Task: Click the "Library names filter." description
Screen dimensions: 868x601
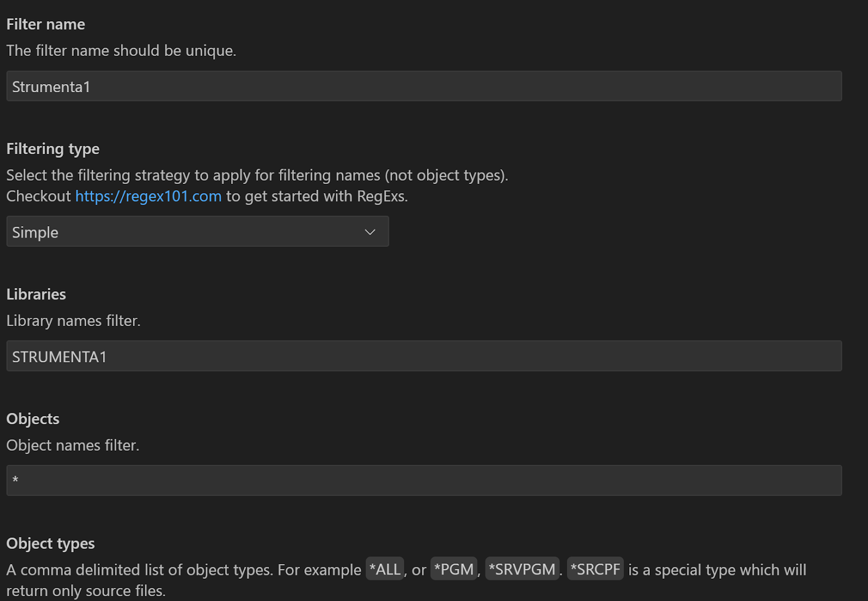Action: pos(73,321)
